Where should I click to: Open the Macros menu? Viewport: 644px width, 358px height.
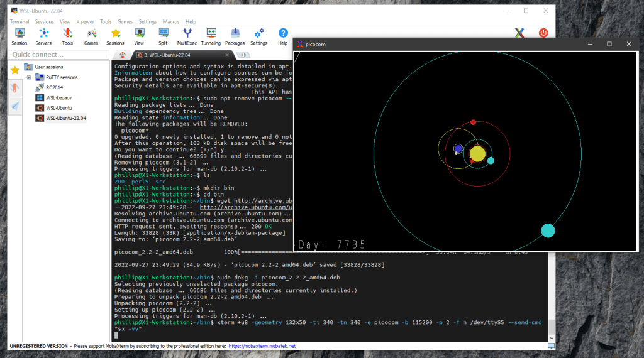coord(171,21)
